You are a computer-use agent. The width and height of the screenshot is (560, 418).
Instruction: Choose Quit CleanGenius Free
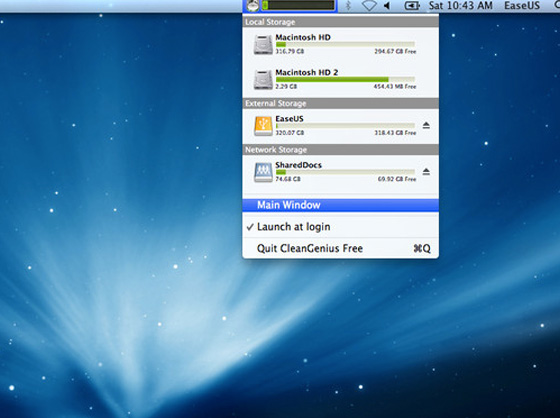point(340,248)
